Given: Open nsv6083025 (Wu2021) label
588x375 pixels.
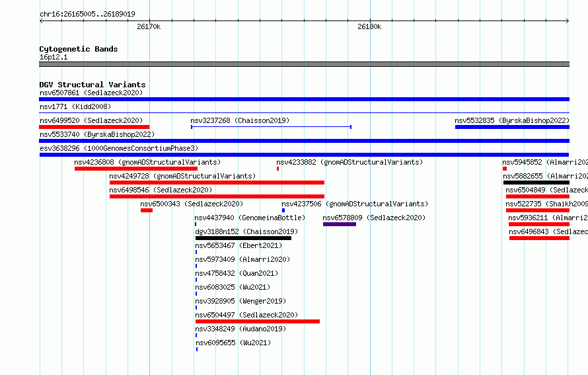Looking at the screenshot, I should (x=233, y=287).
